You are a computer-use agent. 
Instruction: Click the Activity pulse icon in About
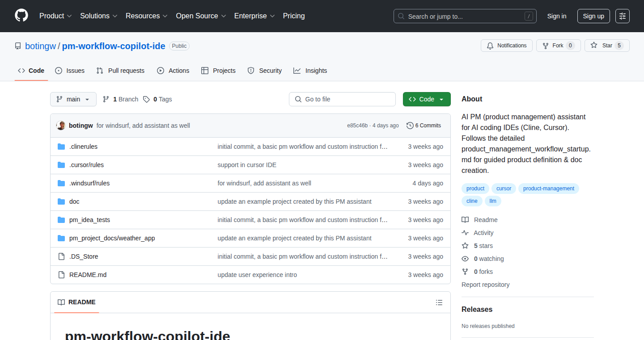point(465,233)
